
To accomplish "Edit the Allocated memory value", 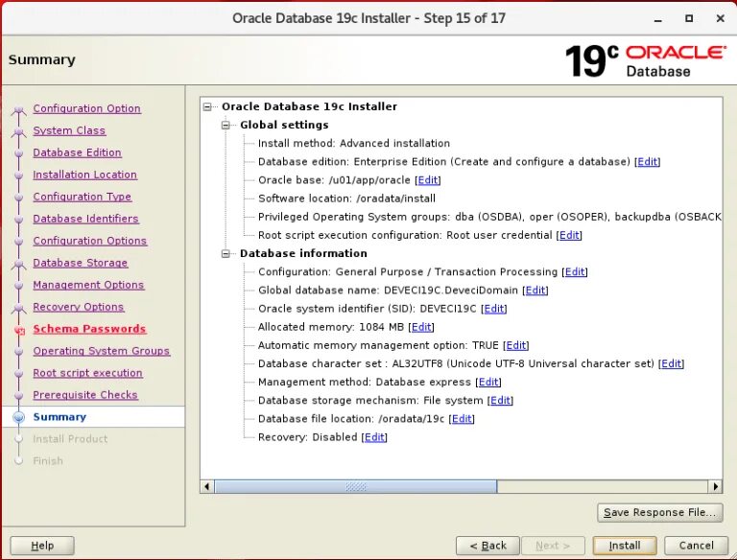I will coord(421,327).
